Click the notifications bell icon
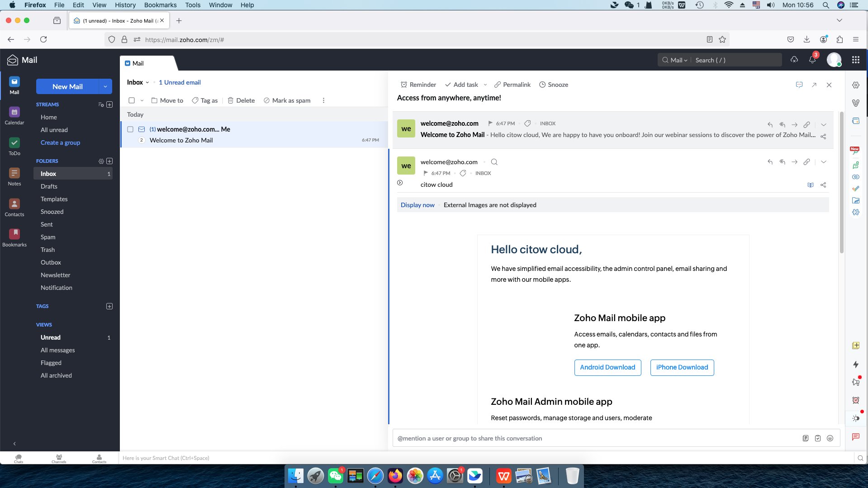The image size is (868, 488). pos(812,60)
